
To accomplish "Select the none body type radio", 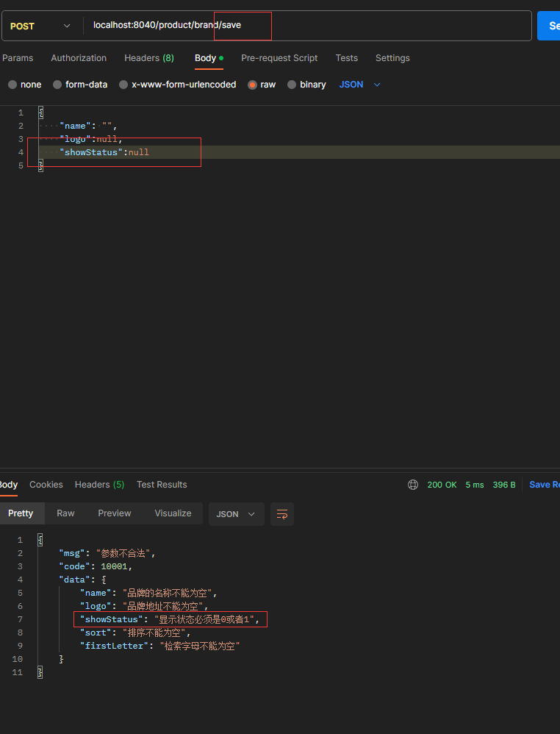I will click(x=12, y=85).
